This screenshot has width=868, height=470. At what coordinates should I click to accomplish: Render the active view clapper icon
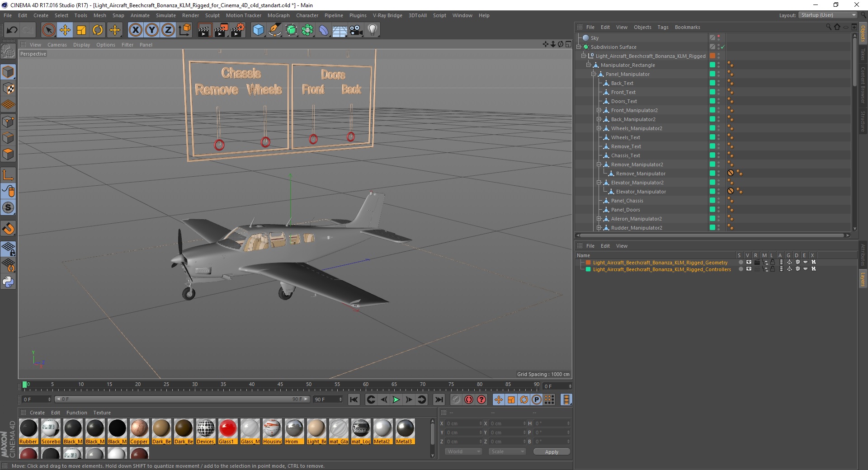204,30
